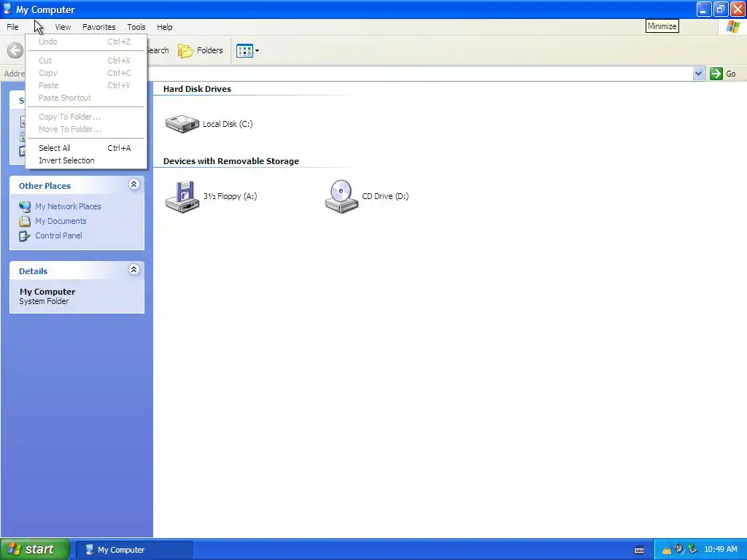This screenshot has height=560, width=747.
Task: Click the System Folder details text
Action: [44, 301]
